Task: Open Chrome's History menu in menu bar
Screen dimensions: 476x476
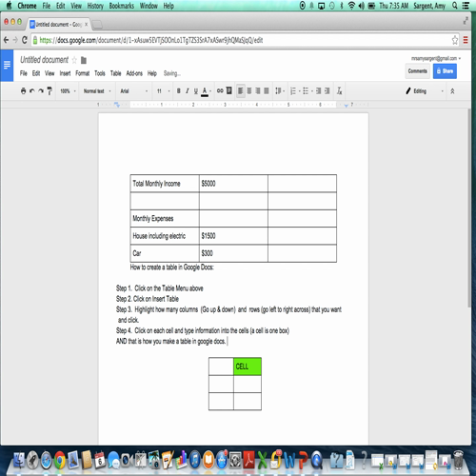Action: 95,6
